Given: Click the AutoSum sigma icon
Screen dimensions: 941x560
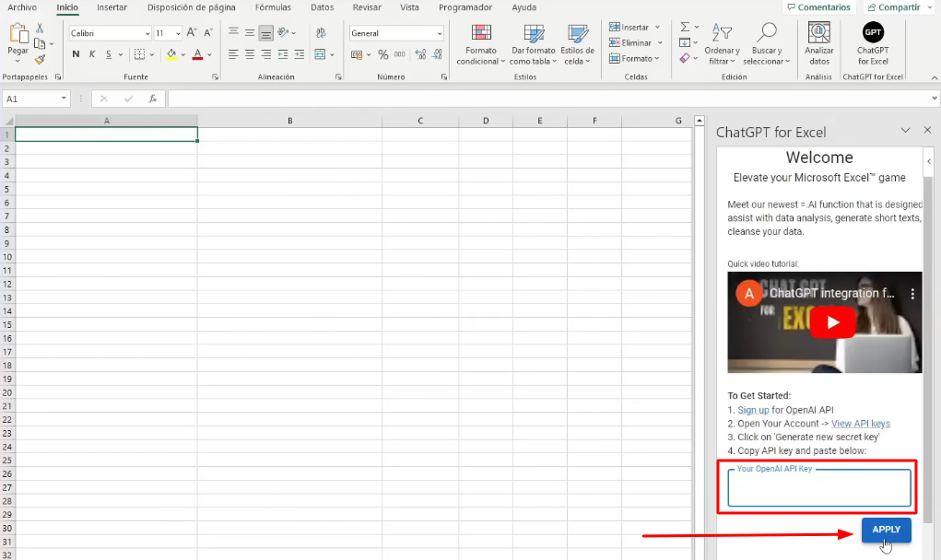Looking at the screenshot, I should tap(685, 27).
